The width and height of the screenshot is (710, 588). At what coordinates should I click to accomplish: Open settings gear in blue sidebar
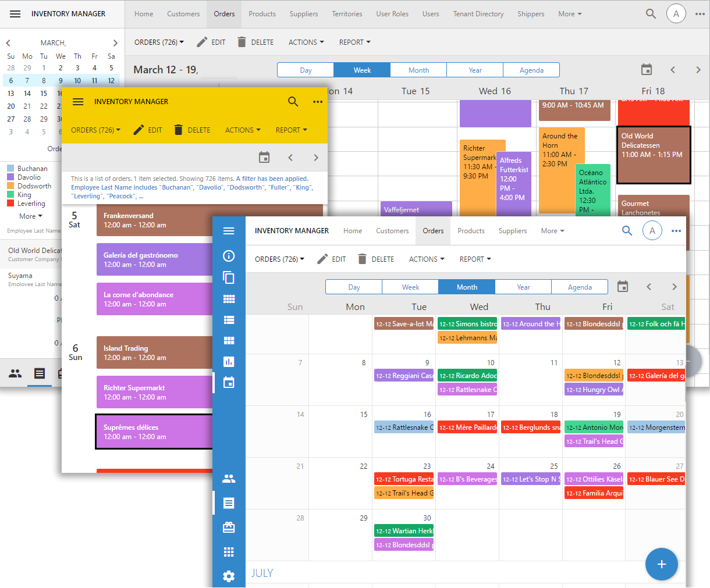click(x=229, y=576)
